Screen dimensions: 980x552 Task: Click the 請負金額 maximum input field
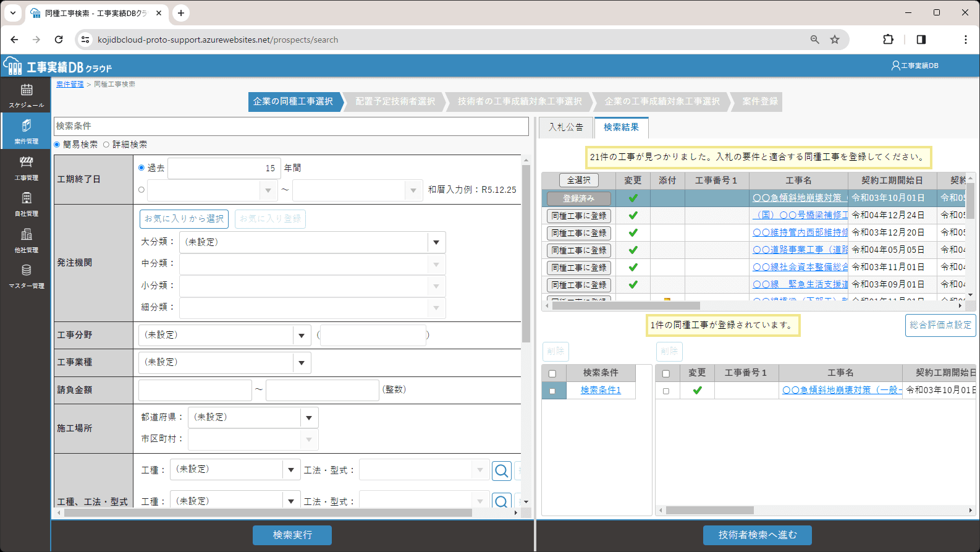(322, 390)
